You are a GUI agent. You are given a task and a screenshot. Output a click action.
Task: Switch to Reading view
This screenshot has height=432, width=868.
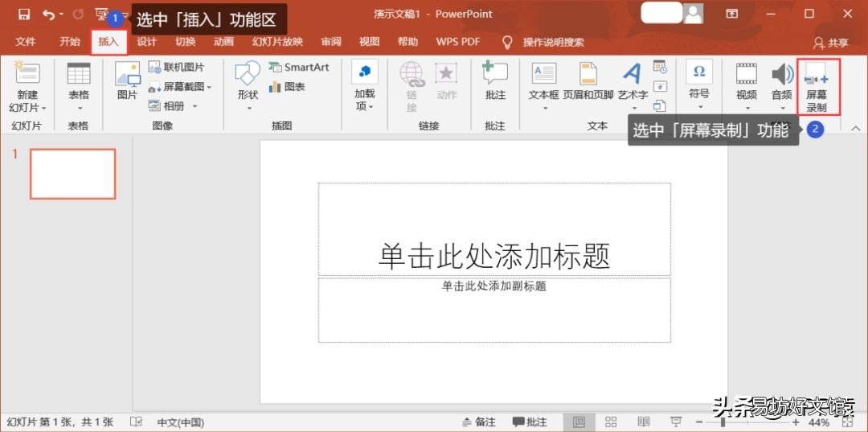(x=643, y=422)
